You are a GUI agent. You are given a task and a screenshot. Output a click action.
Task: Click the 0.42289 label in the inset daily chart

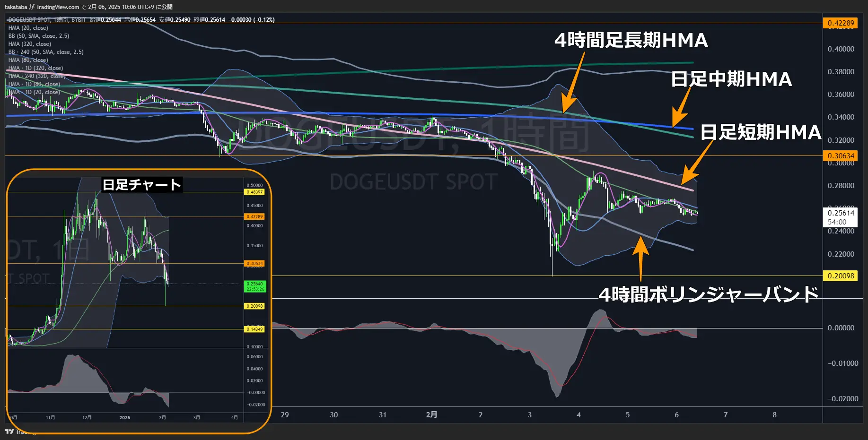[x=254, y=216]
